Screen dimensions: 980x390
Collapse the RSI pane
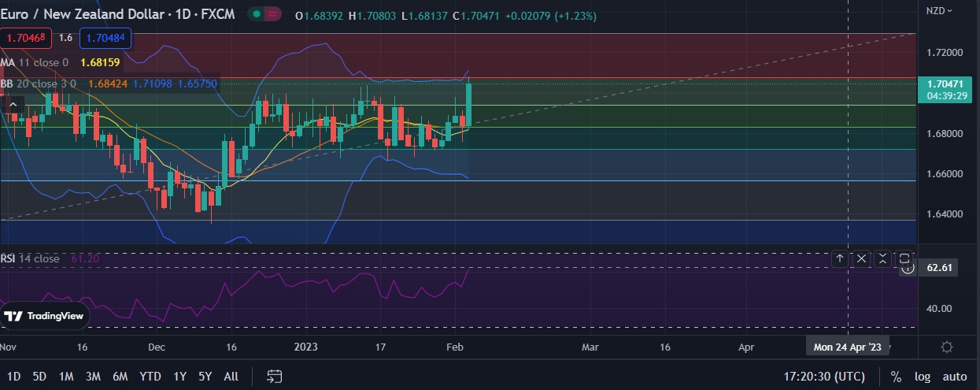pyautogui.click(x=883, y=258)
